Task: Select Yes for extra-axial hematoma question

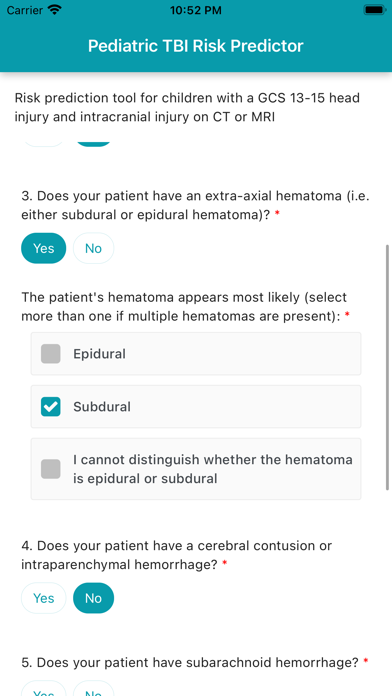Action: tap(44, 248)
